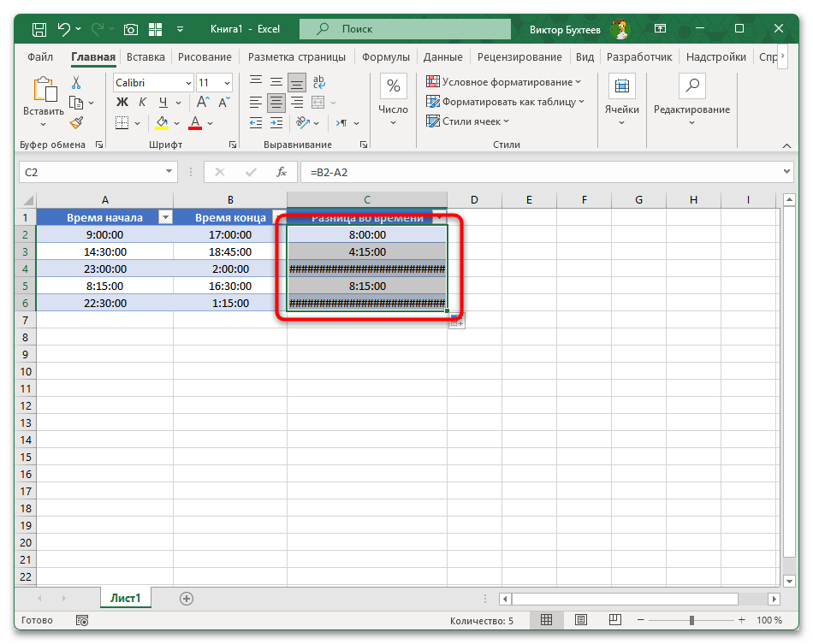
Task: Click Форматировать как таблицу button
Action: pyautogui.click(x=505, y=102)
